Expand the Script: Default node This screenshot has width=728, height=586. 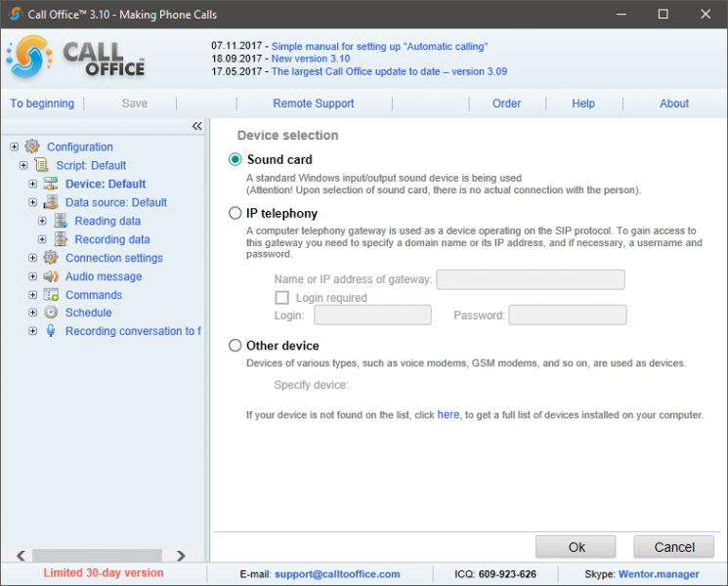(x=23, y=165)
